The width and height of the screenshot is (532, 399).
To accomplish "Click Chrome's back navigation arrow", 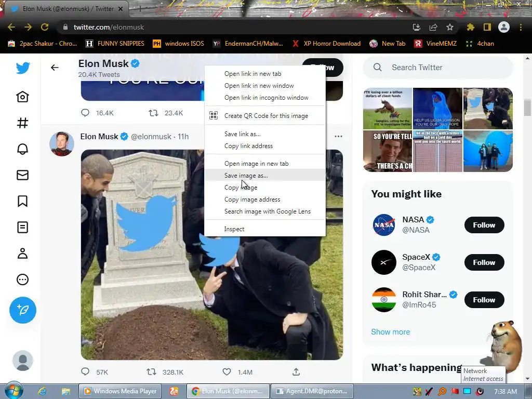I will tap(11, 27).
